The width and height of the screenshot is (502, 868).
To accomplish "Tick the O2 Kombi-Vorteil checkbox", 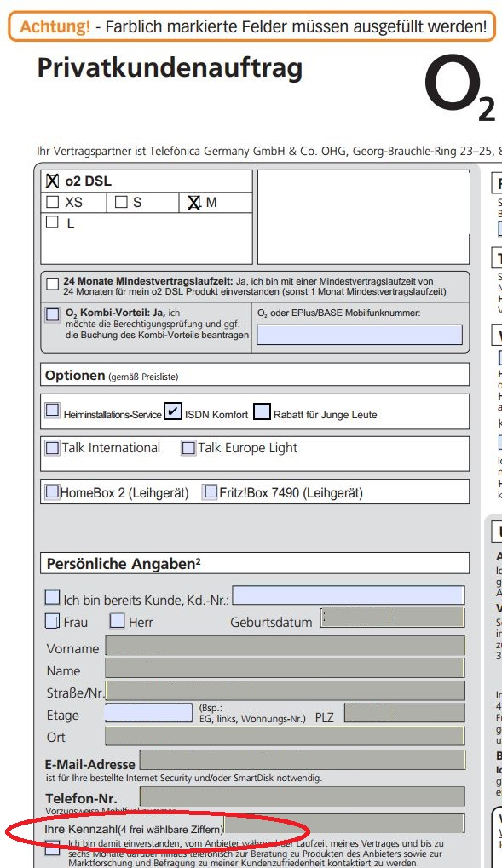I will (53, 314).
